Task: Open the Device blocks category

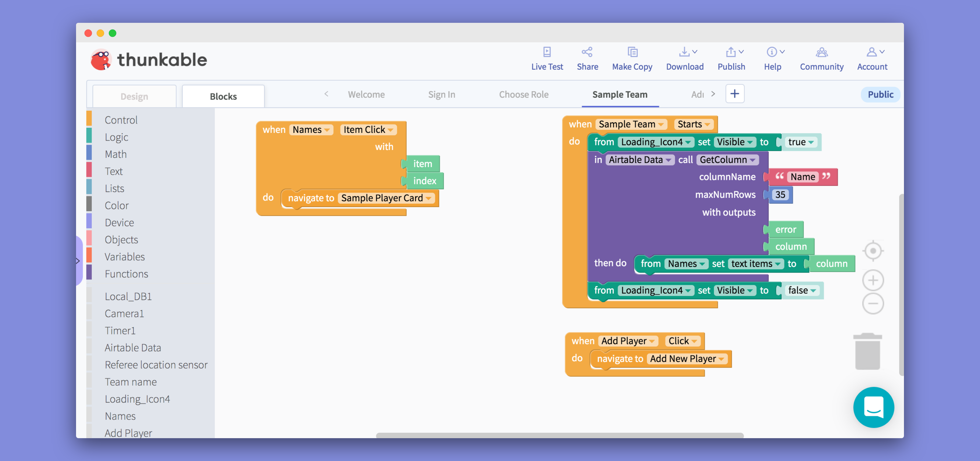Action: coord(119,223)
